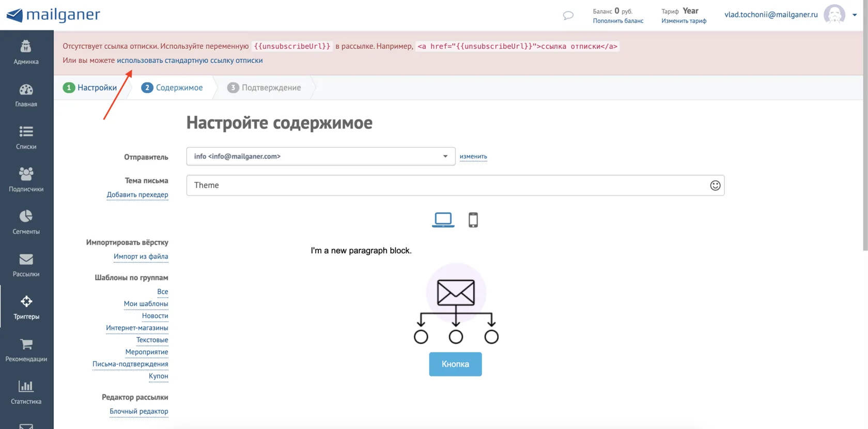Open the chat speech bubble icon
The height and width of the screenshot is (429, 868).
[x=568, y=15]
